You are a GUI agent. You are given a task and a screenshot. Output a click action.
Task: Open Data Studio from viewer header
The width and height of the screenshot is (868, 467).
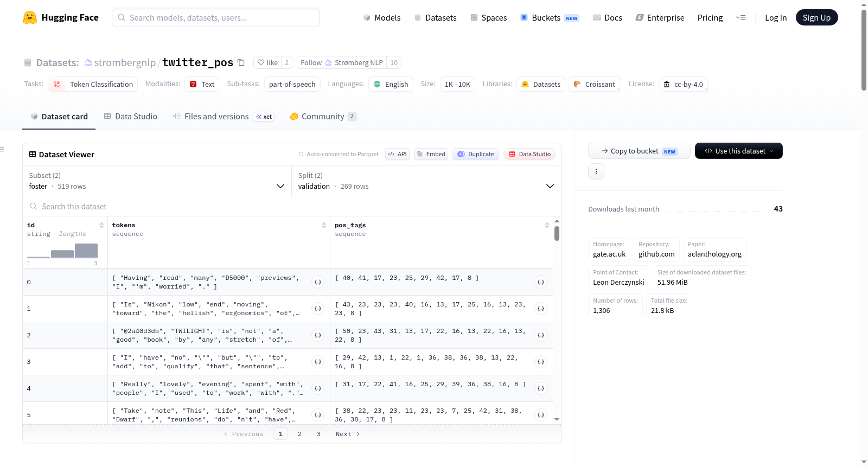(x=529, y=154)
